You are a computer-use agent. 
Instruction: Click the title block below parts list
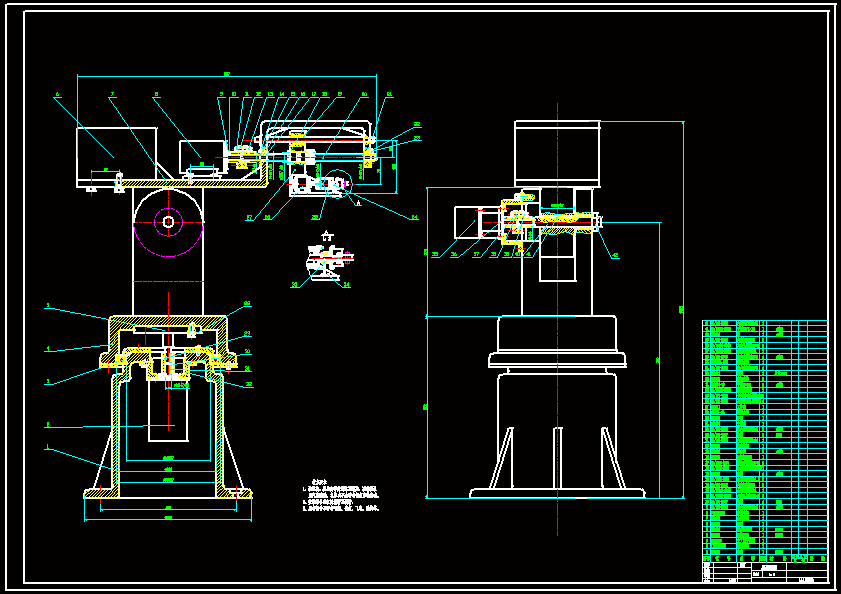click(765, 571)
